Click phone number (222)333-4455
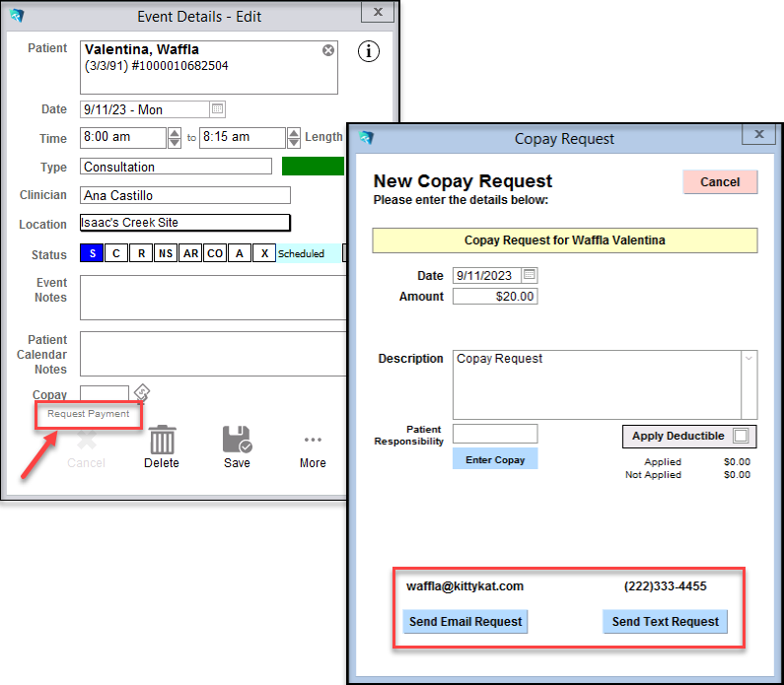The height and width of the screenshot is (685, 784). click(x=665, y=586)
